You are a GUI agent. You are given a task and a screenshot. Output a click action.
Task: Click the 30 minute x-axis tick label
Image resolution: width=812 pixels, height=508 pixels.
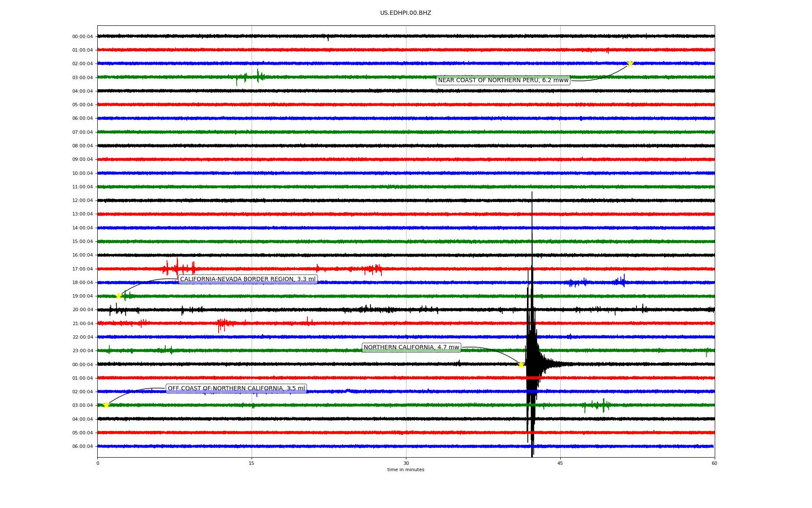(x=406, y=464)
